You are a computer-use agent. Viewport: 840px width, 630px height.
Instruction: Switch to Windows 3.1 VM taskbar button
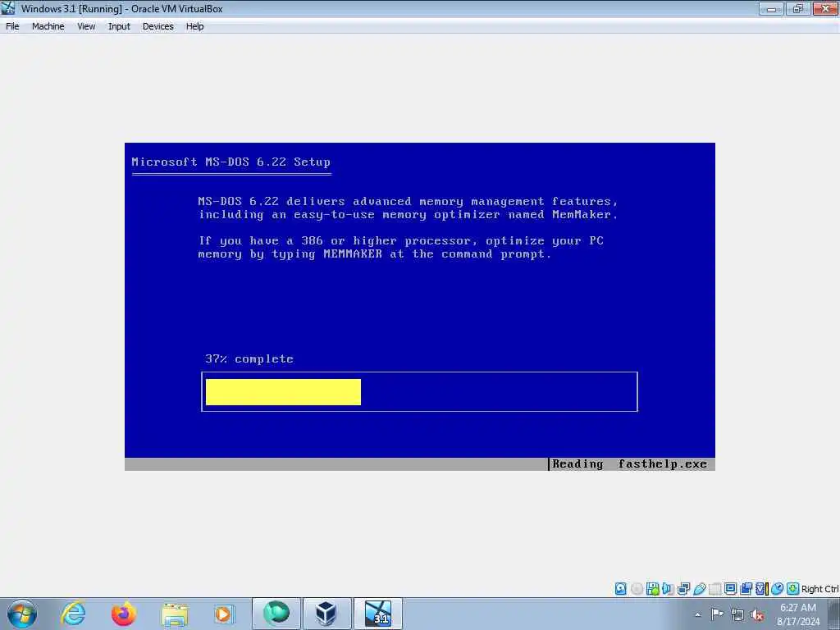coord(377,614)
